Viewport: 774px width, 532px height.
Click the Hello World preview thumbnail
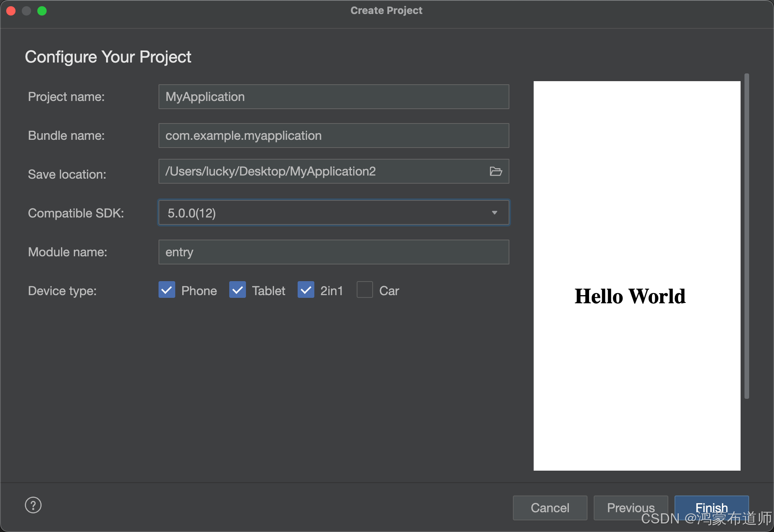(637, 276)
